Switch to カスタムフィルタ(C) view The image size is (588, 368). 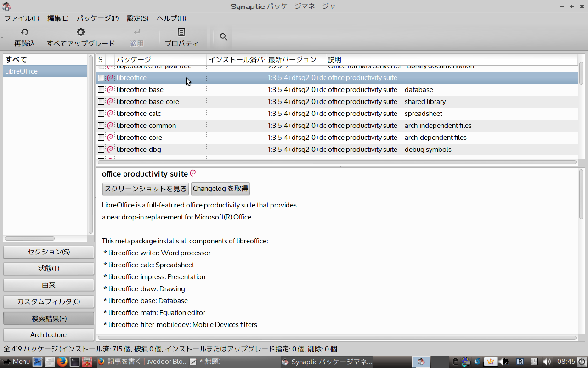coord(49,302)
